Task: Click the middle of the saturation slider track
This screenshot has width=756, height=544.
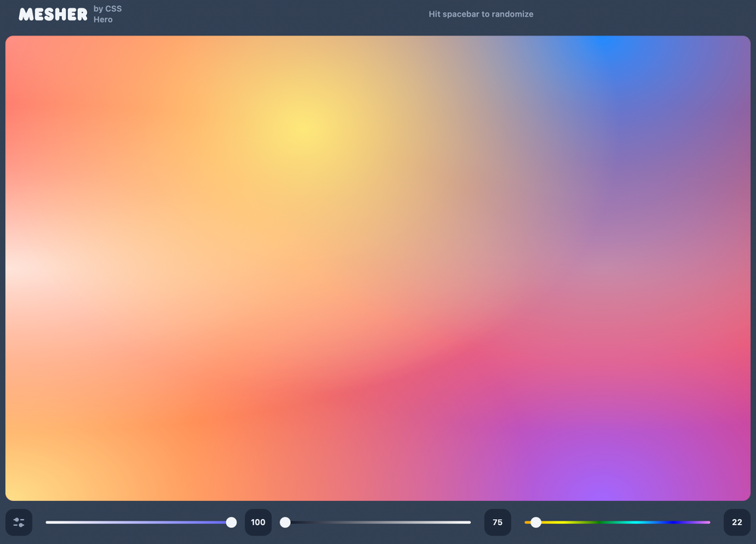Action: 138,522
